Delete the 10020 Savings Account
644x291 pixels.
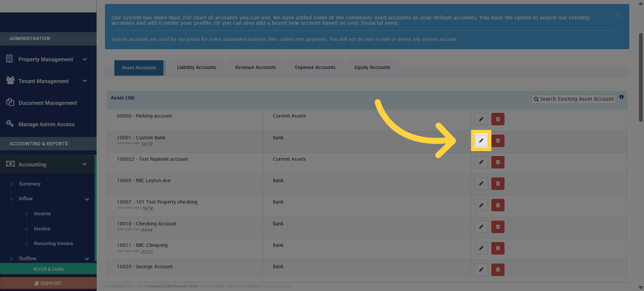pos(498,270)
